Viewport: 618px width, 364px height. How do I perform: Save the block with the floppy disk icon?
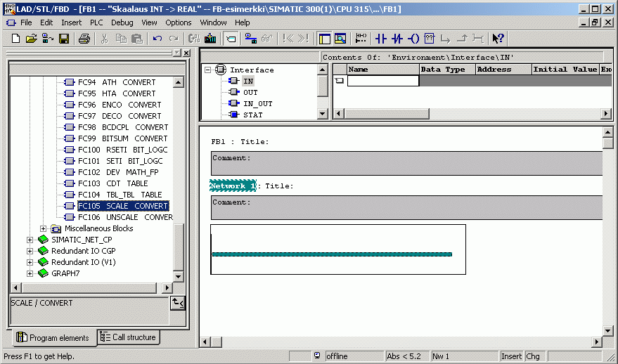pyautogui.click(x=64, y=38)
